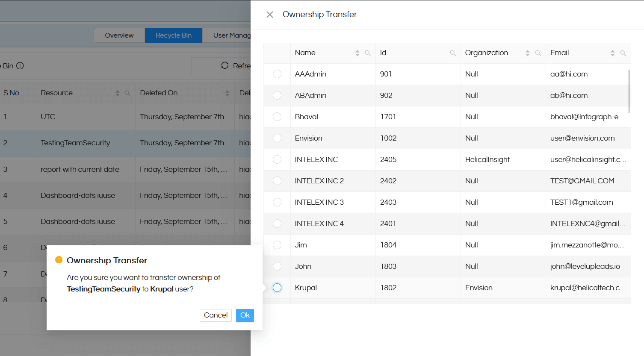644x356 pixels.
Task: Click the id cell 1802
Action: point(418,288)
